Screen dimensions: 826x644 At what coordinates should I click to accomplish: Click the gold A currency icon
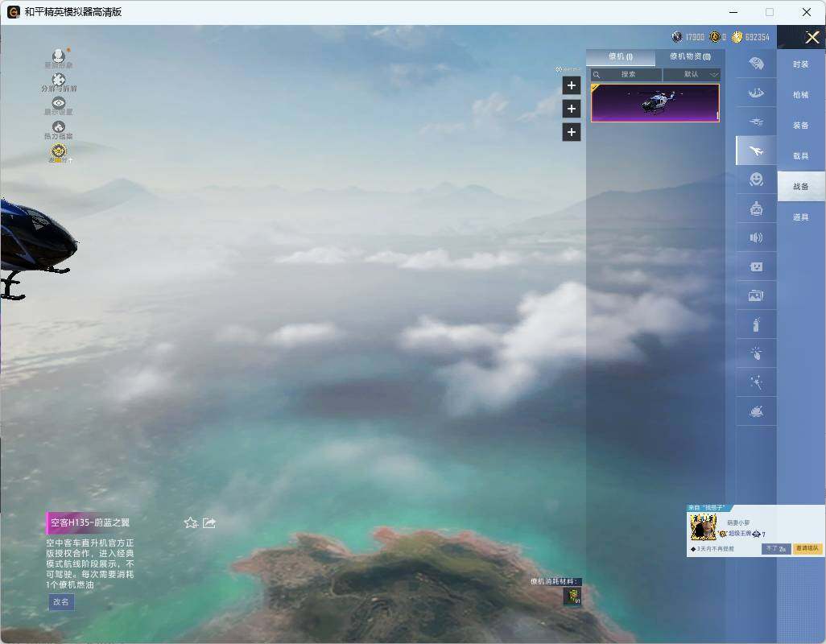tap(714, 36)
